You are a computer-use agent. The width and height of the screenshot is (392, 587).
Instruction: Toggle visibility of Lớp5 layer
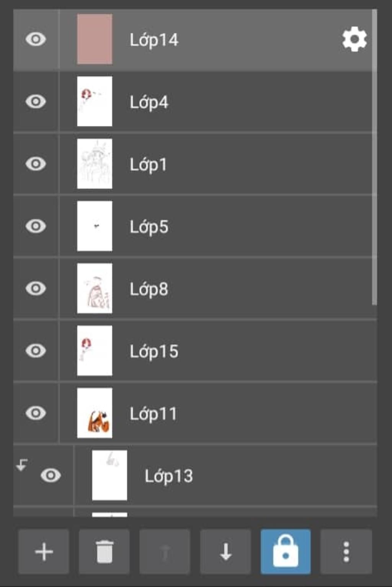(36, 226)
